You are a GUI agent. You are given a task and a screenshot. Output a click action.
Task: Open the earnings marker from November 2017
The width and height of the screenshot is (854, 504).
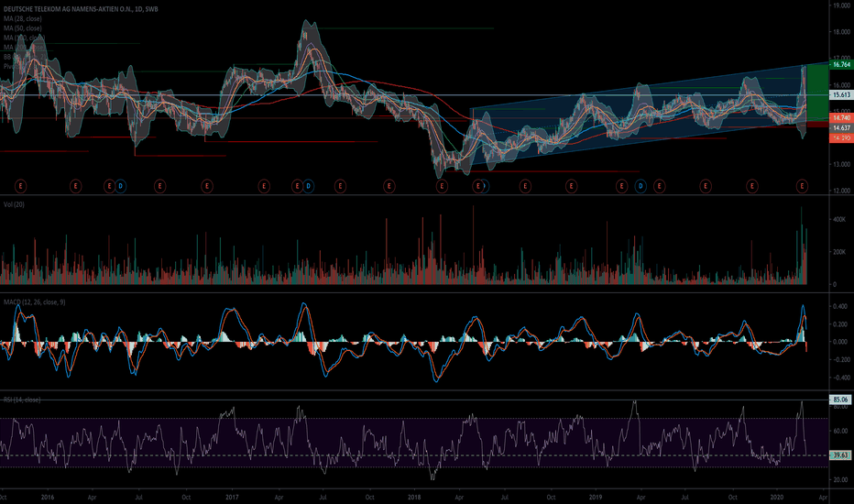coord(389,186)
